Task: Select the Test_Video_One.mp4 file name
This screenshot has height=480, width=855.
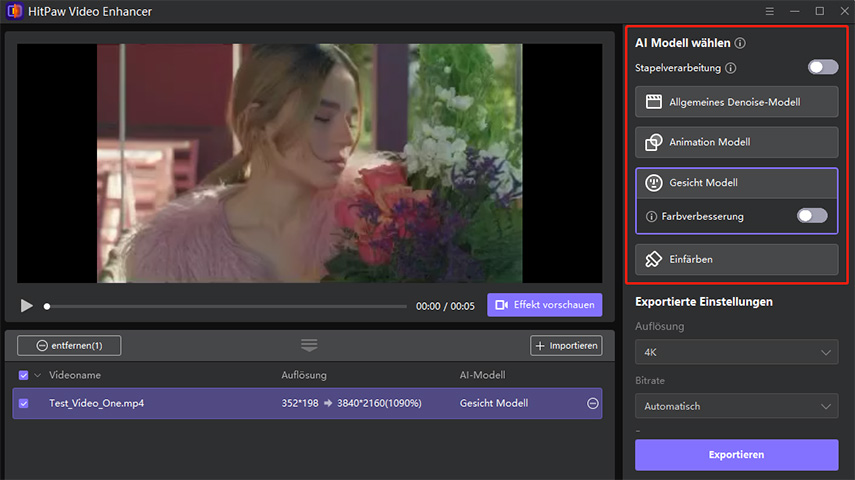Action: (97, 404)
